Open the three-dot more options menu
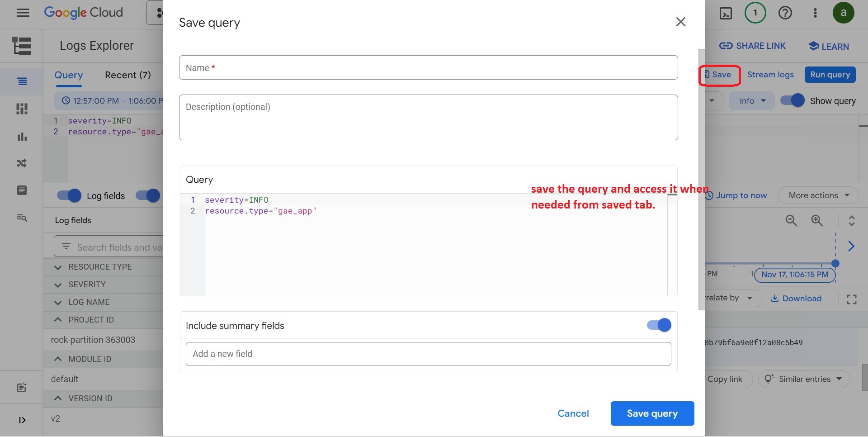Screen dimensions: 868x437 pos(815,13)
